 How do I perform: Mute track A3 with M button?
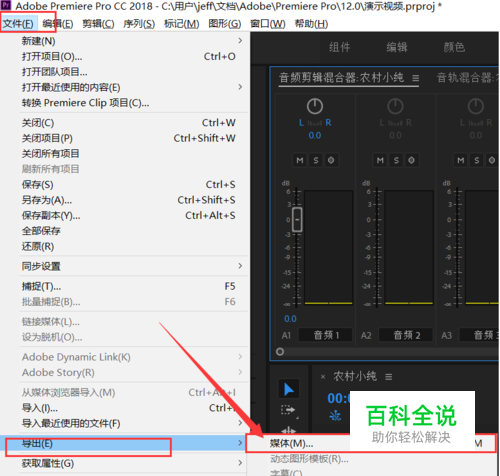tap(461, 160)
